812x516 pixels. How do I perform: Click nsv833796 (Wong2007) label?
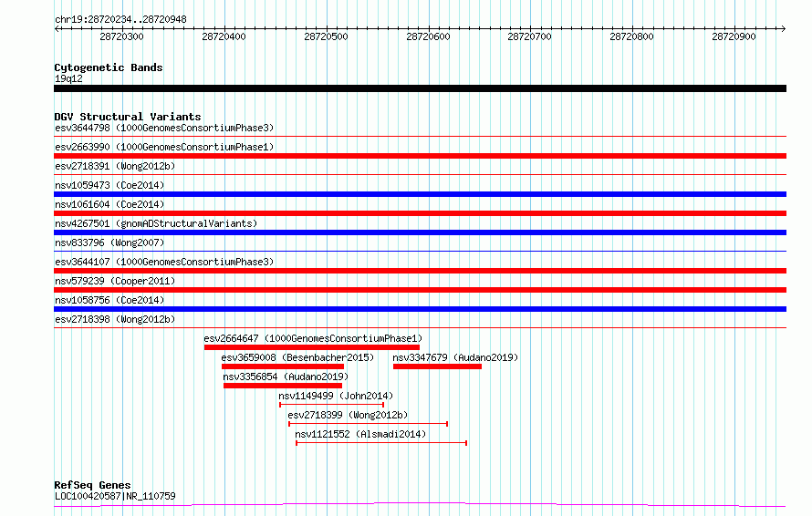pos(109,243)
